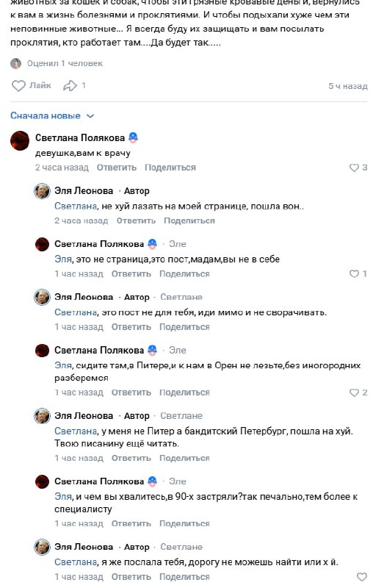The image size is (373, 588).
Task: Click "Ответить" under the last comment
Action: pos(131,577)
